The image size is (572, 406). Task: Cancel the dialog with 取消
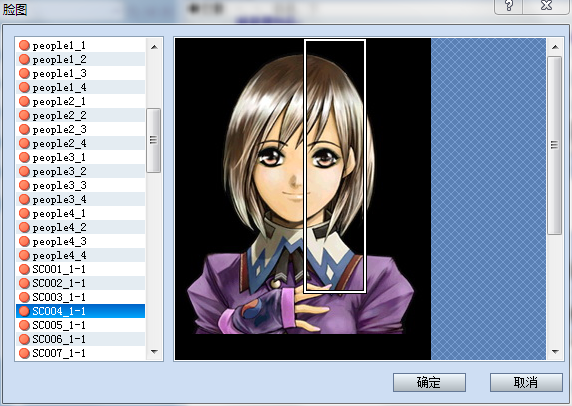[x=526, y=382]
